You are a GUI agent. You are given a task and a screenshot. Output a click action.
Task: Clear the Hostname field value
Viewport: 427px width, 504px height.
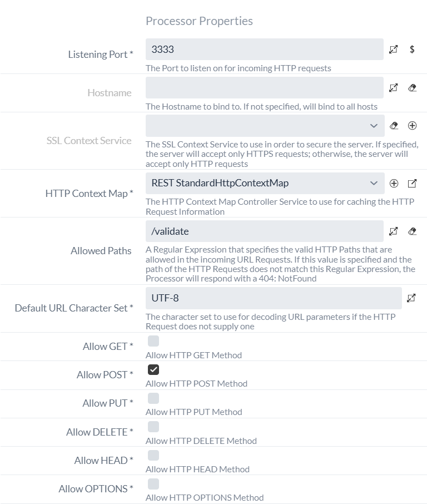[412, 88]
